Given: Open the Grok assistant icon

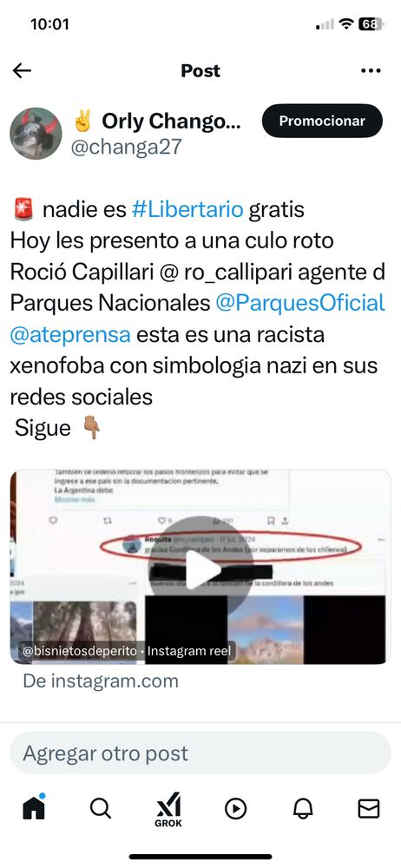Looking at the screenshot, I should click(x=168, y=809).
